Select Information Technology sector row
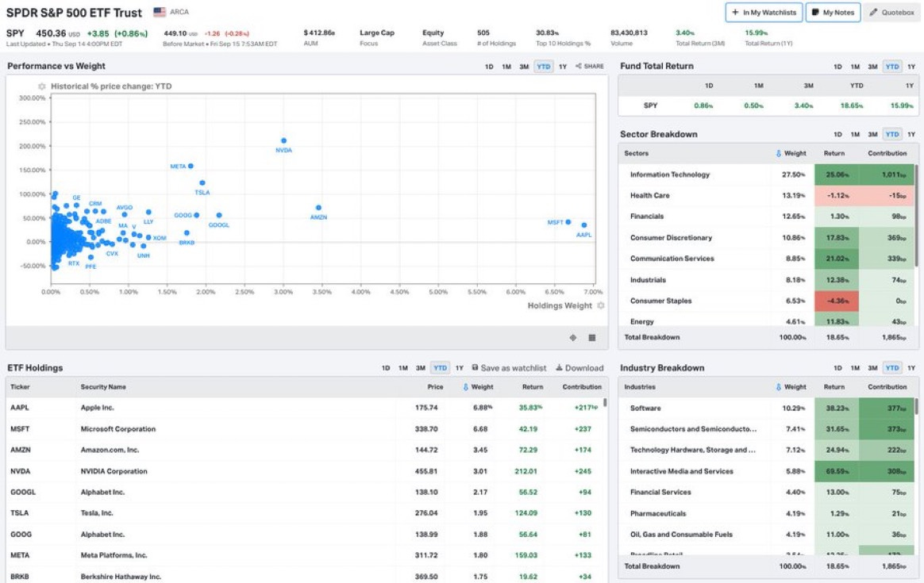Image resolution: width=924 pixels, height=583 pixels. pos(766,175)
